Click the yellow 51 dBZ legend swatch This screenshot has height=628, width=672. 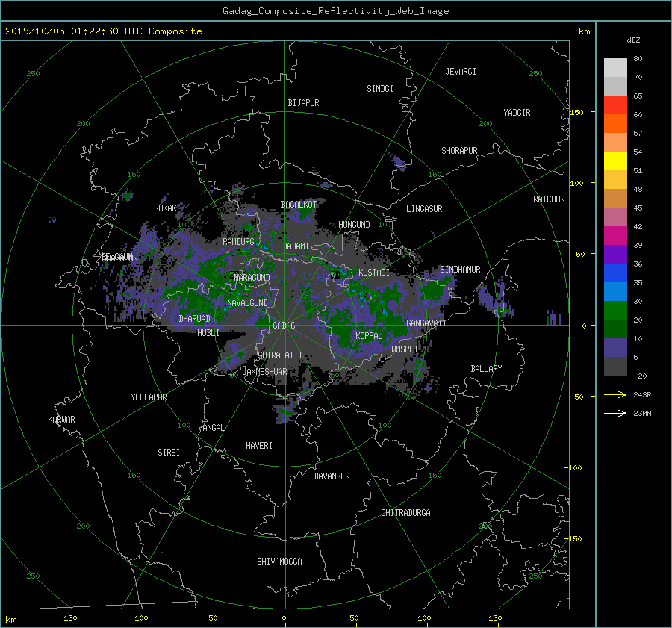click(615, 161)
